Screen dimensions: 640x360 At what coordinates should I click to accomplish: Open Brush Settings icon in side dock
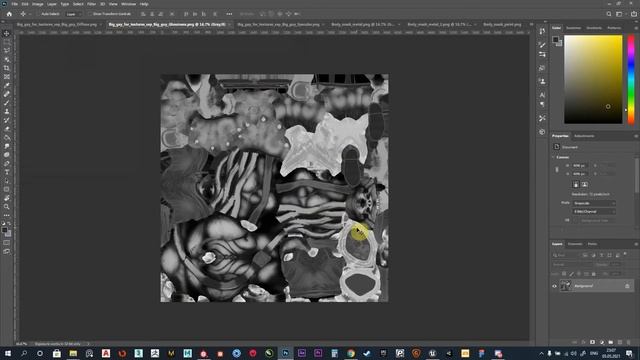pos(542,44)
